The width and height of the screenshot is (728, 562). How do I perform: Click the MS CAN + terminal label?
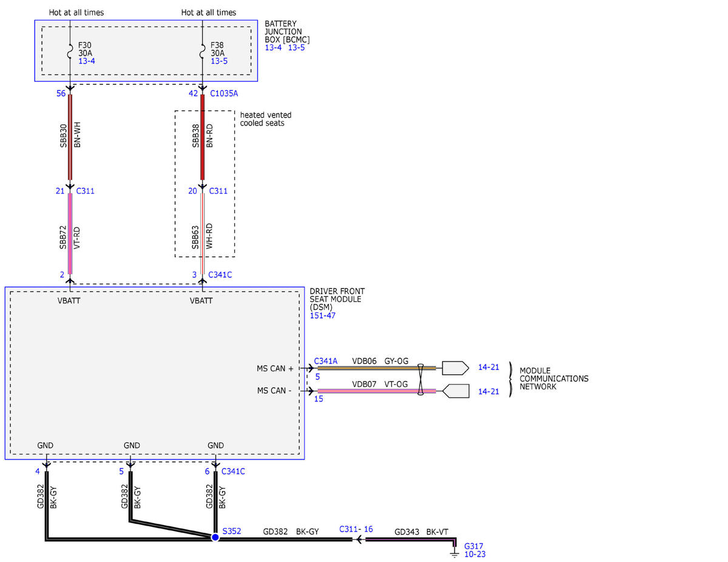275,368
